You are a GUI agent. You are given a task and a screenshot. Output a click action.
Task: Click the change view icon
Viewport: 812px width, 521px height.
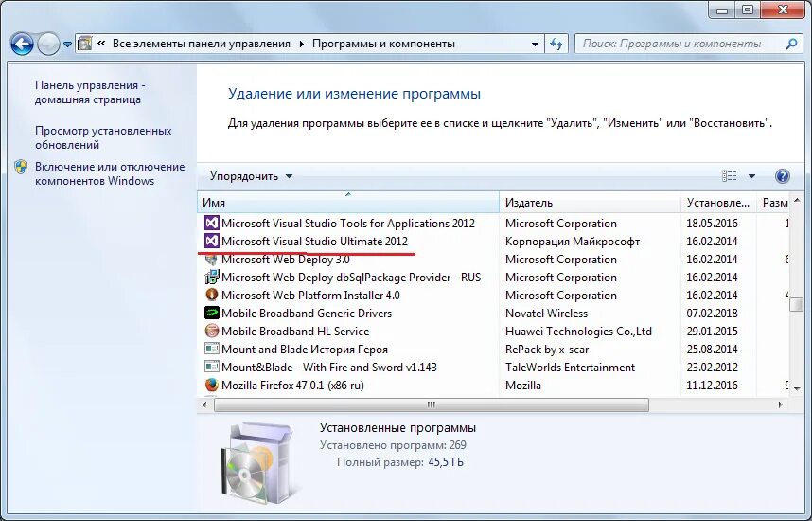tap(729, 176)
